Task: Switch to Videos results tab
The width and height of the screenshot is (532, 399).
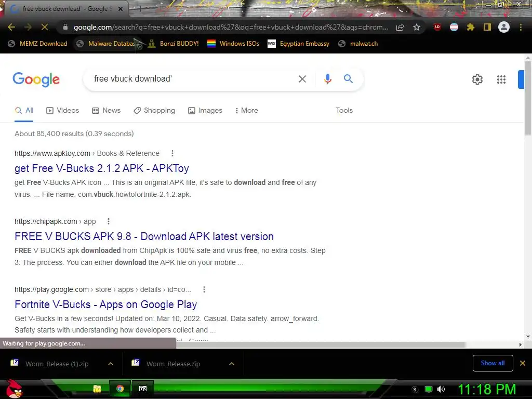Action: pyautogui.click(x=63, y=111)
